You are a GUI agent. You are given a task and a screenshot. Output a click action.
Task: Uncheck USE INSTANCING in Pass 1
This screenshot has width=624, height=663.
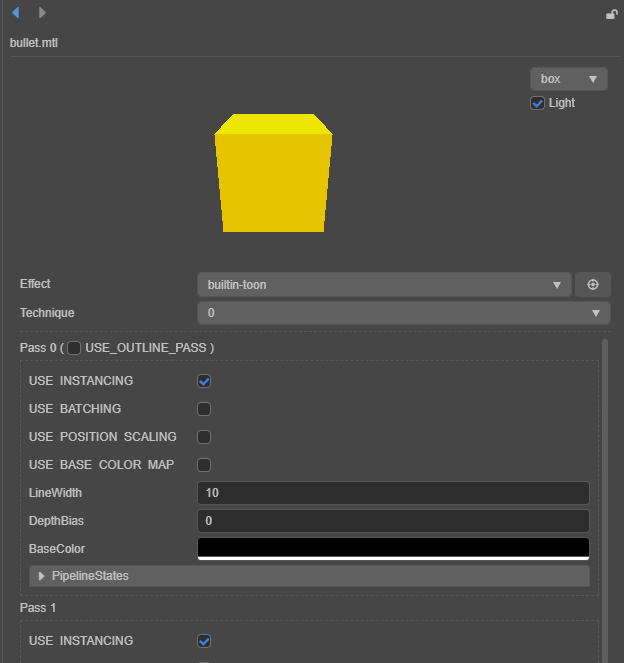tap(204, 641)
